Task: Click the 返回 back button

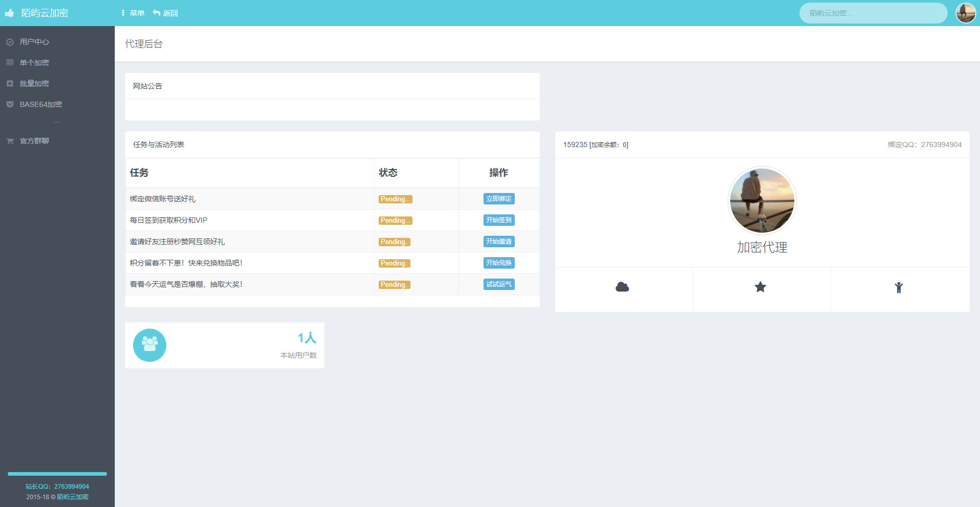Action: (x=165, y=13)
